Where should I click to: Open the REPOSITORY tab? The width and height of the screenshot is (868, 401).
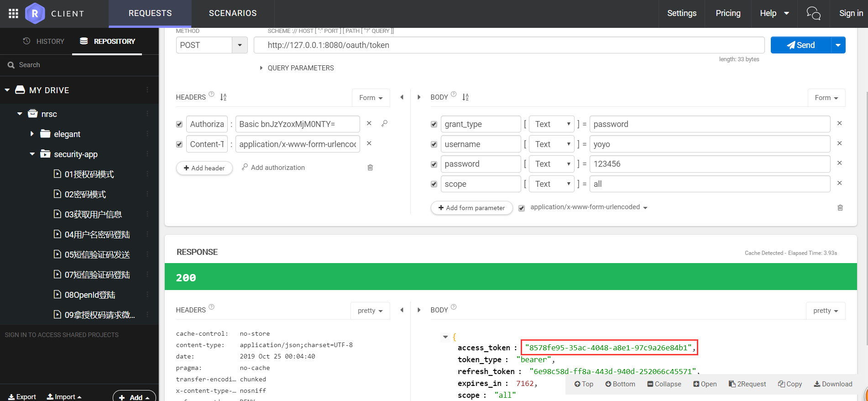click(x=107, y=41)
